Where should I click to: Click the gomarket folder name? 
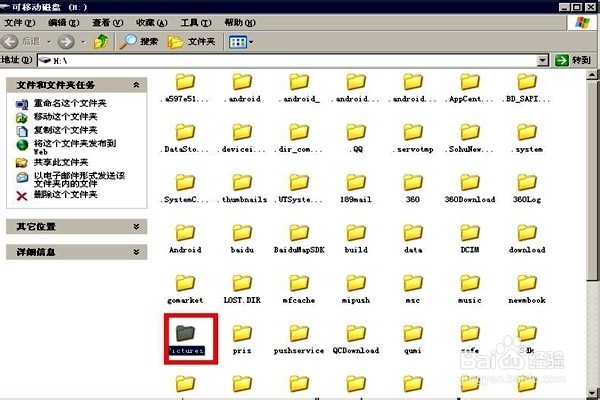pos(185,300)
